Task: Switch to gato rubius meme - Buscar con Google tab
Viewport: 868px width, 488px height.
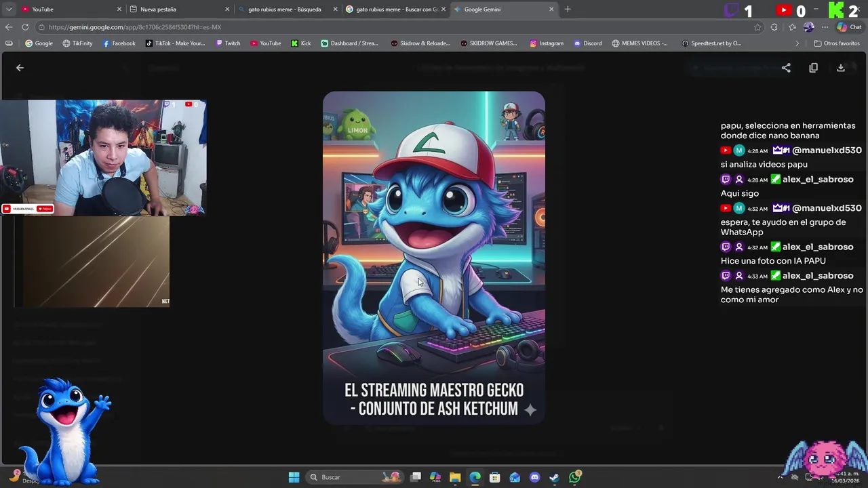Action: click(x=396, y=9)
